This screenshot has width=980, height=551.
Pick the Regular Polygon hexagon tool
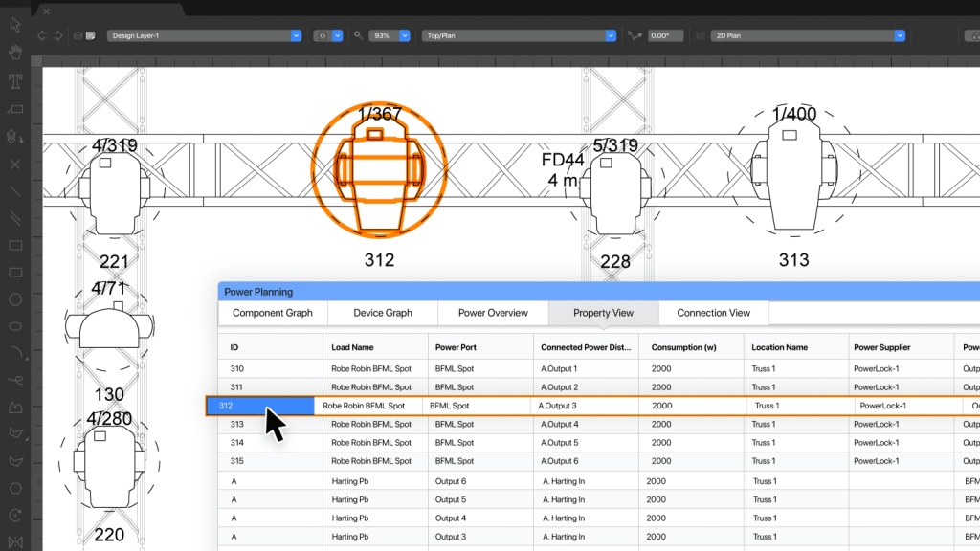15,488
